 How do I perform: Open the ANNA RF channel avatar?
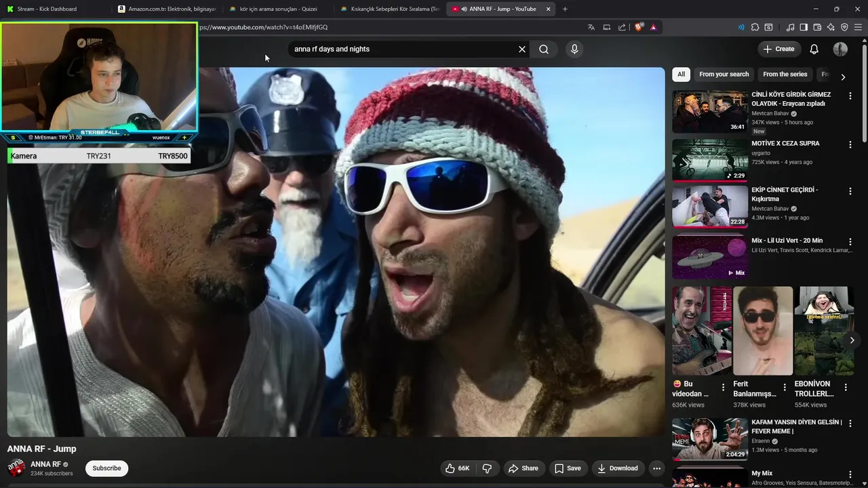pos(16,468)
